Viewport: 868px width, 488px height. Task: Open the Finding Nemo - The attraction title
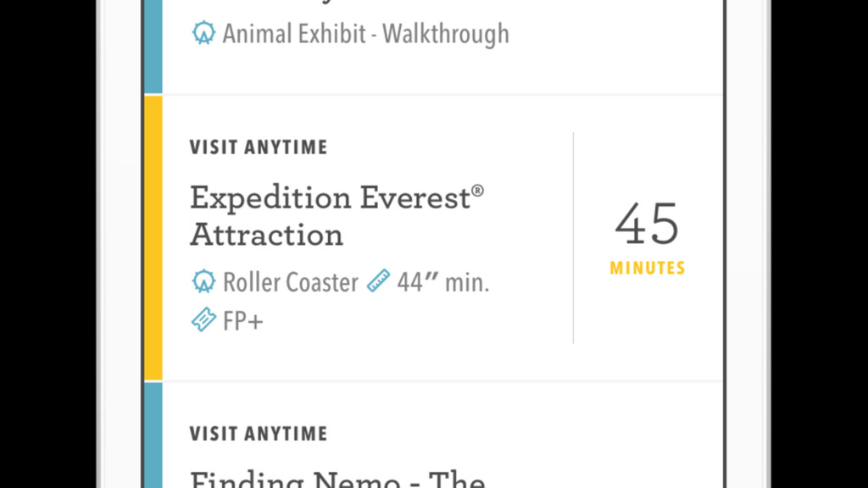(x=337, y=479)
